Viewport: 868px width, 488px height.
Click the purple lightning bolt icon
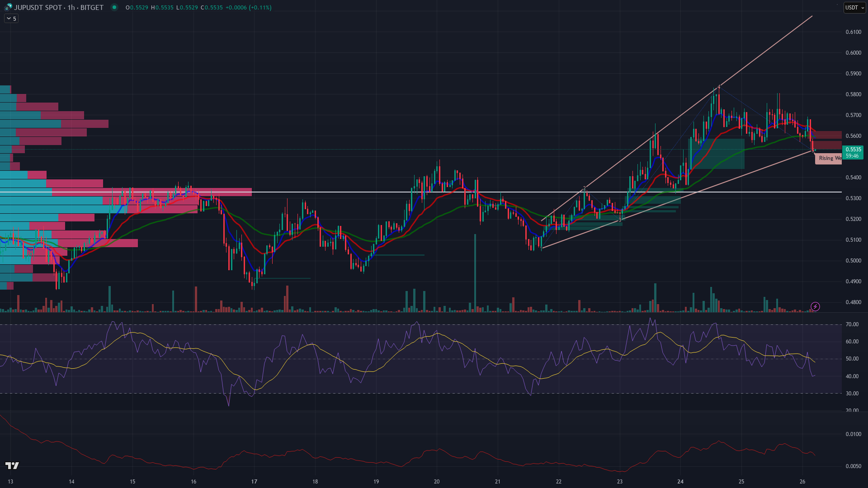click(x=815, y=307)
